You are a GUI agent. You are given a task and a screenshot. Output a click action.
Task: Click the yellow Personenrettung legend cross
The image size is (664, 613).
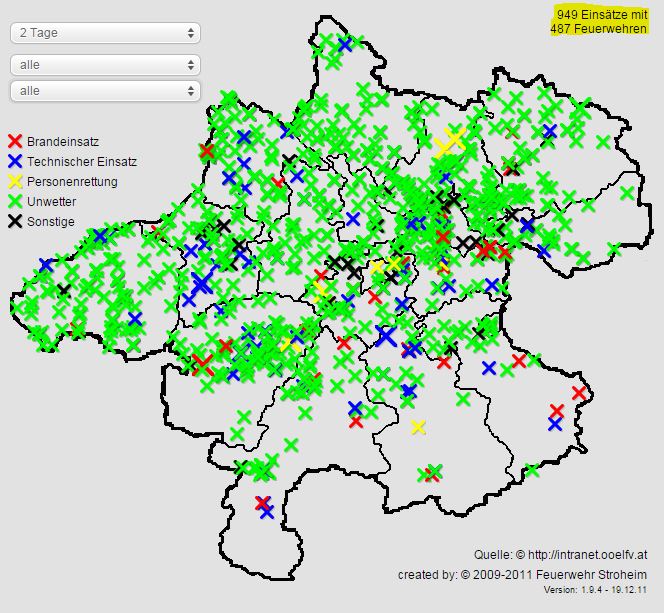[15, 182]
